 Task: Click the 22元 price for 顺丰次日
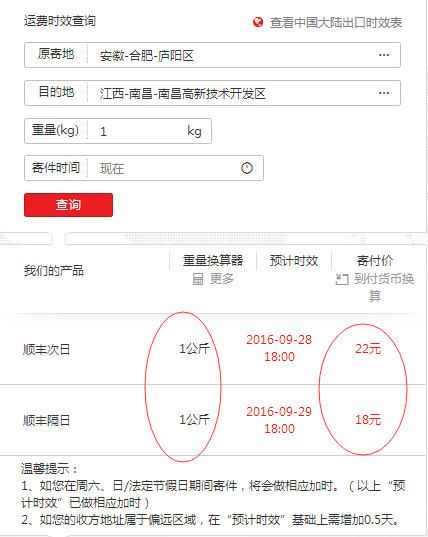click(x=368, y=349)
